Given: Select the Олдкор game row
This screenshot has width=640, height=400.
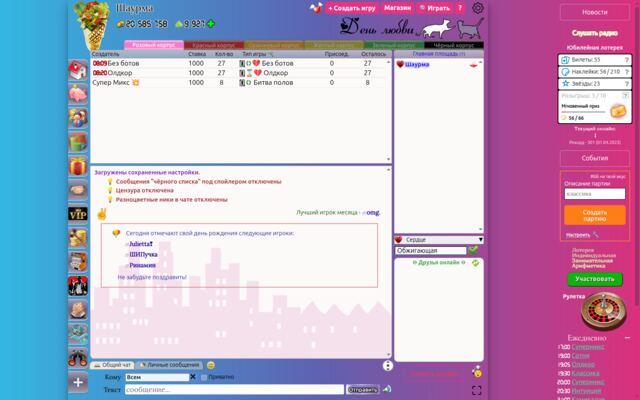Looking at the screenshot, I should (x=238, y=73).
